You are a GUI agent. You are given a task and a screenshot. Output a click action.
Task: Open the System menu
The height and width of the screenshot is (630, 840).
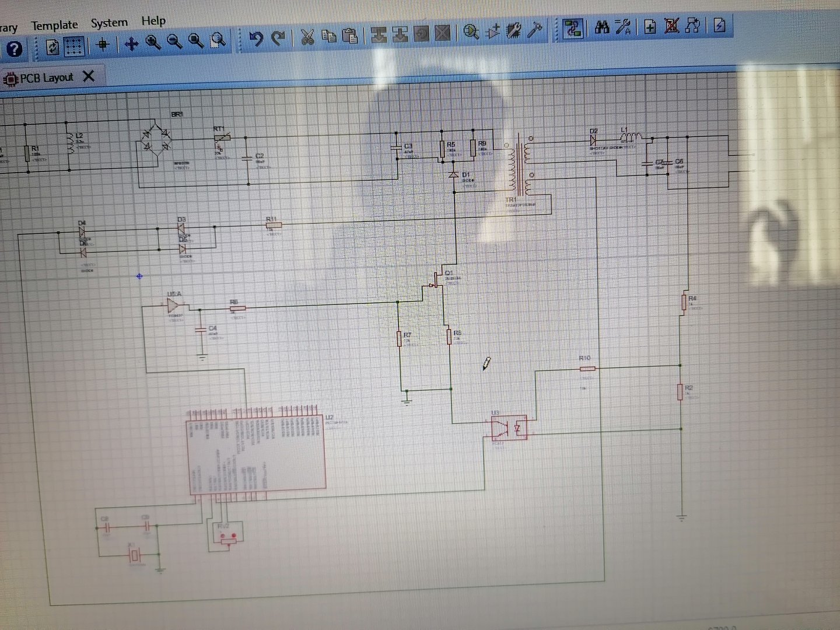click(x=109, y=23)
